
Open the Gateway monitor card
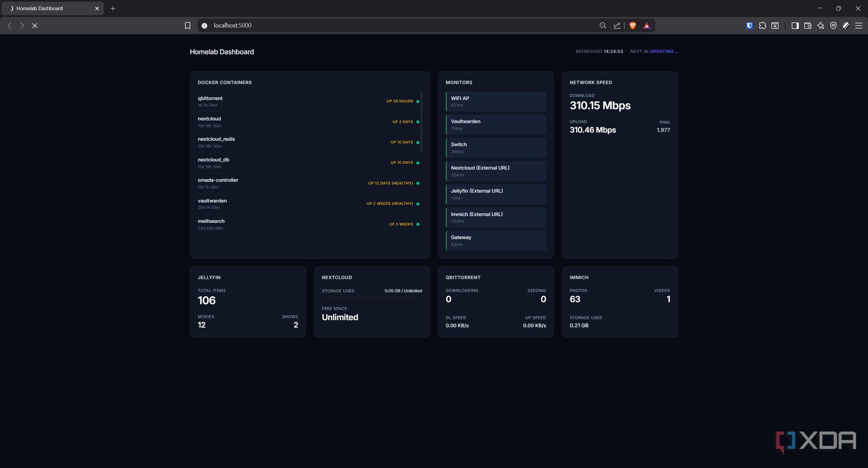pos(496,241)
